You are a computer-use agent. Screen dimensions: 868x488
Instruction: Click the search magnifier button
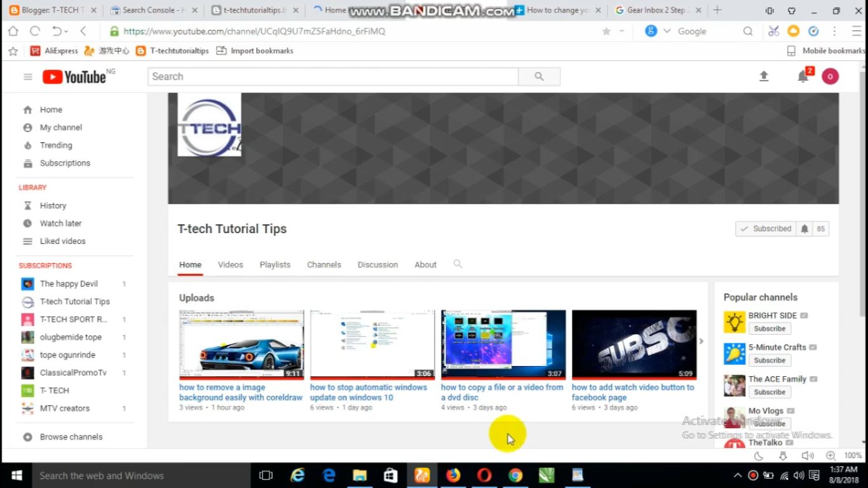pos(539,76)
